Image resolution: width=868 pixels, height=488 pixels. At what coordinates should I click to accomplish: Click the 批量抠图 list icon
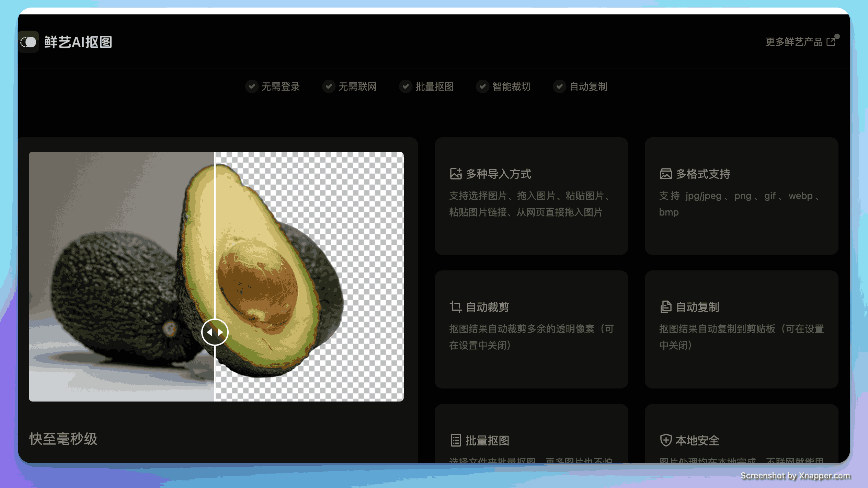click(x=456, y=440)
